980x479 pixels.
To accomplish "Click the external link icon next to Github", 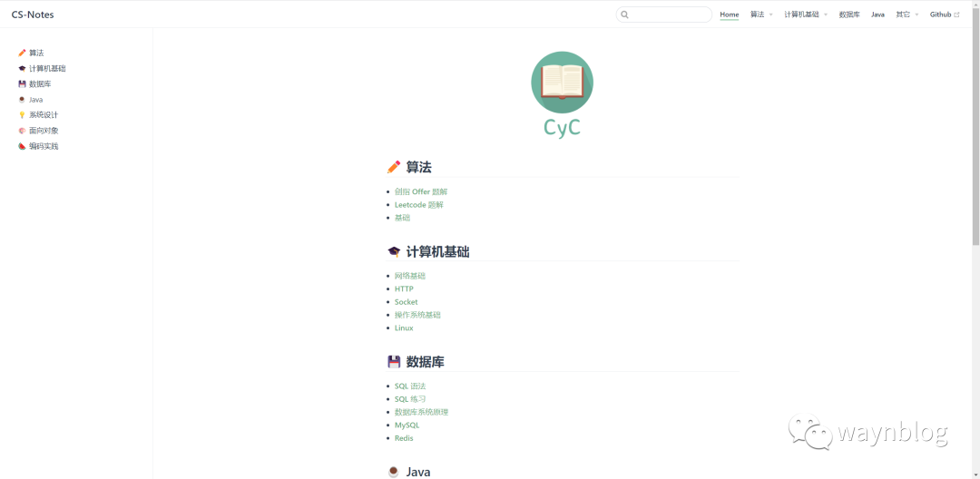I will (x=957, y=15).
